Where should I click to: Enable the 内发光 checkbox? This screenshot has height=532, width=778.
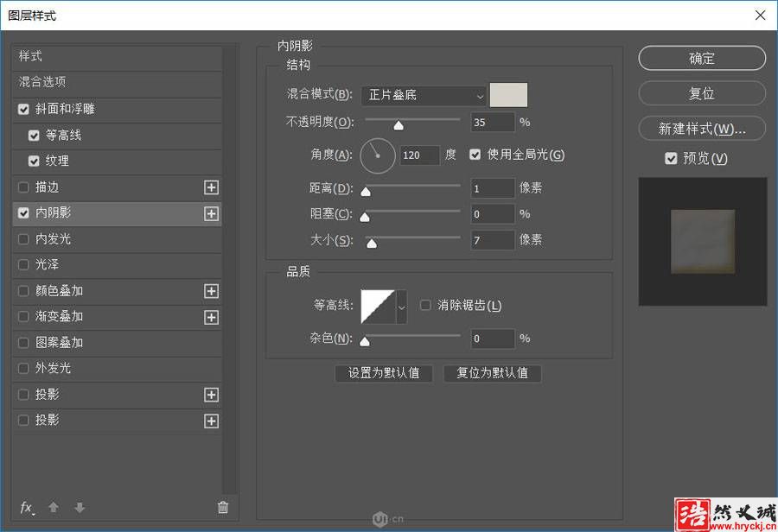23,239
